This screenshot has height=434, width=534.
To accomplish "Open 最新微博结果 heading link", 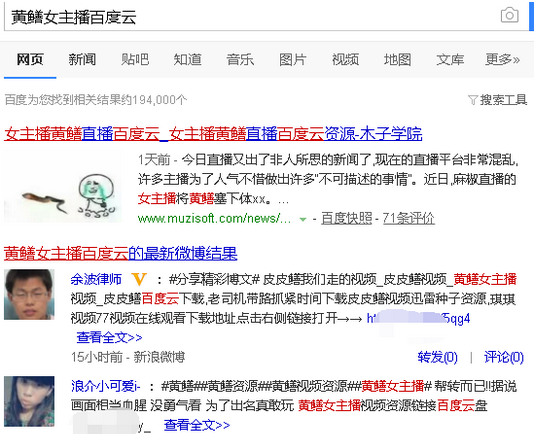I will [121, 253].
